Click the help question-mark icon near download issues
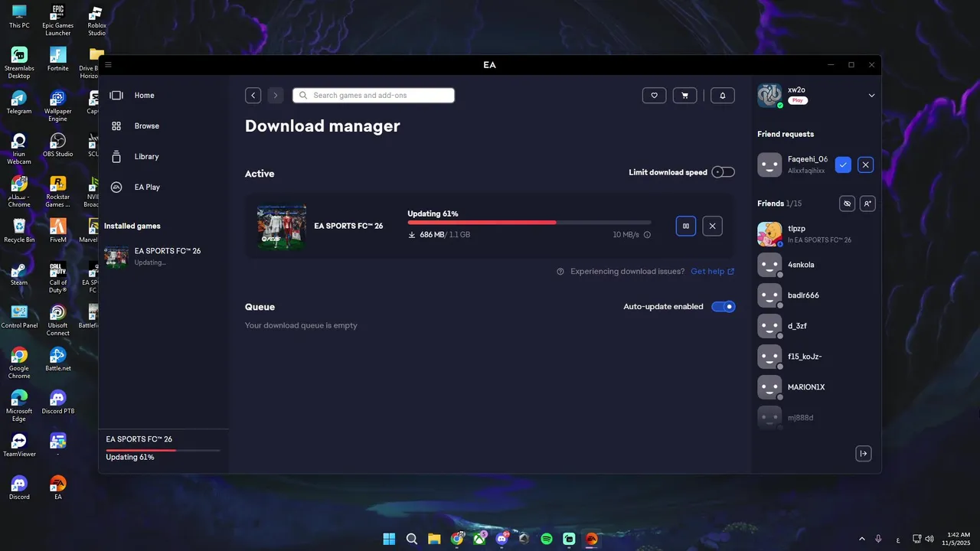 coord(560,272)
